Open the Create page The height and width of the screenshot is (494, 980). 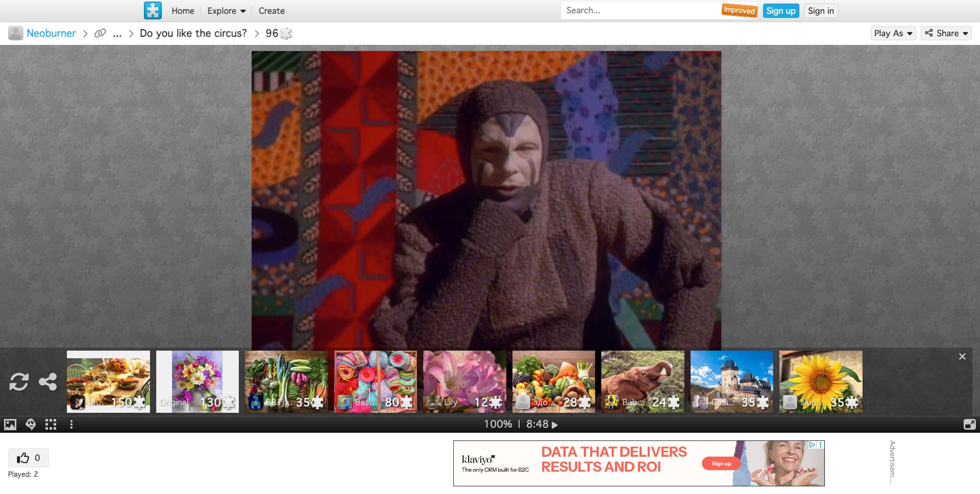tap(272, 11)
